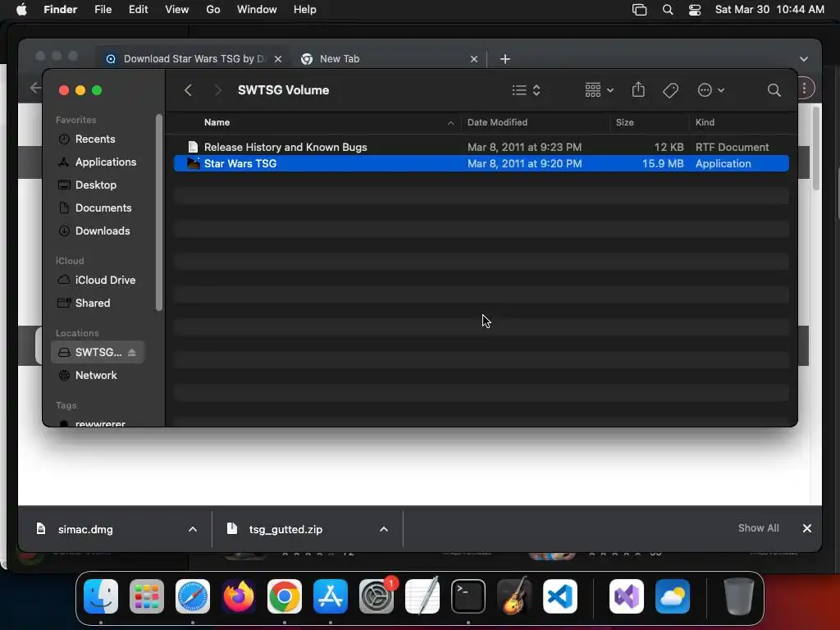Open the Help menu
This screenshot has width=840, height=630.
point(305,10)
